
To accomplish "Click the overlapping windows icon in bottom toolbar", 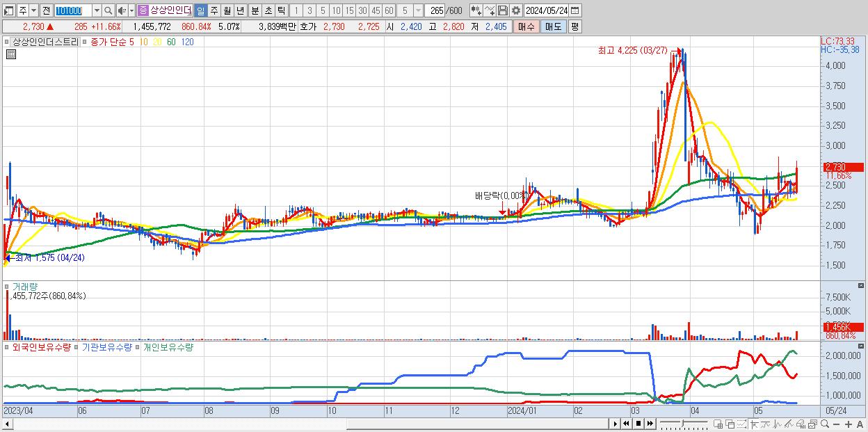I will [x=730, y=424].
